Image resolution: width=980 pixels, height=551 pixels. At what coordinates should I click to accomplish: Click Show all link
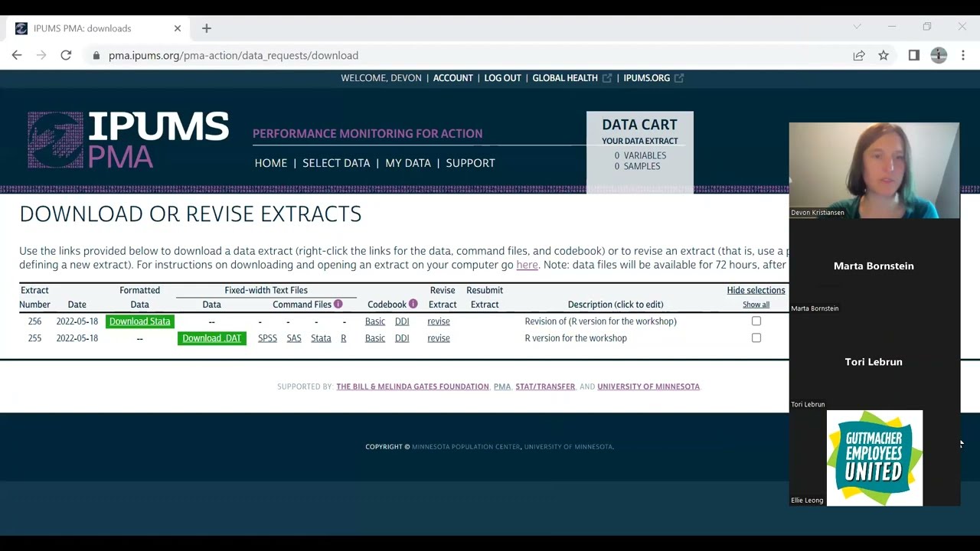pos(756,305)
